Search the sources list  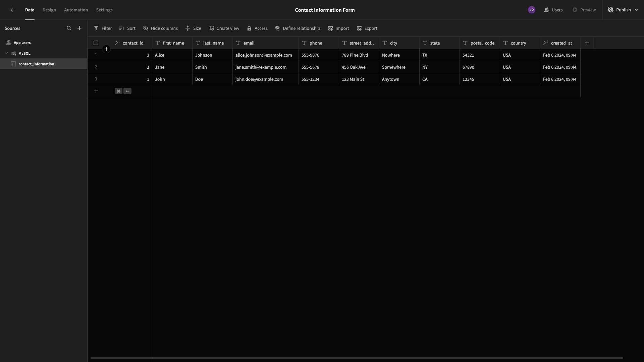click(69, 28)
